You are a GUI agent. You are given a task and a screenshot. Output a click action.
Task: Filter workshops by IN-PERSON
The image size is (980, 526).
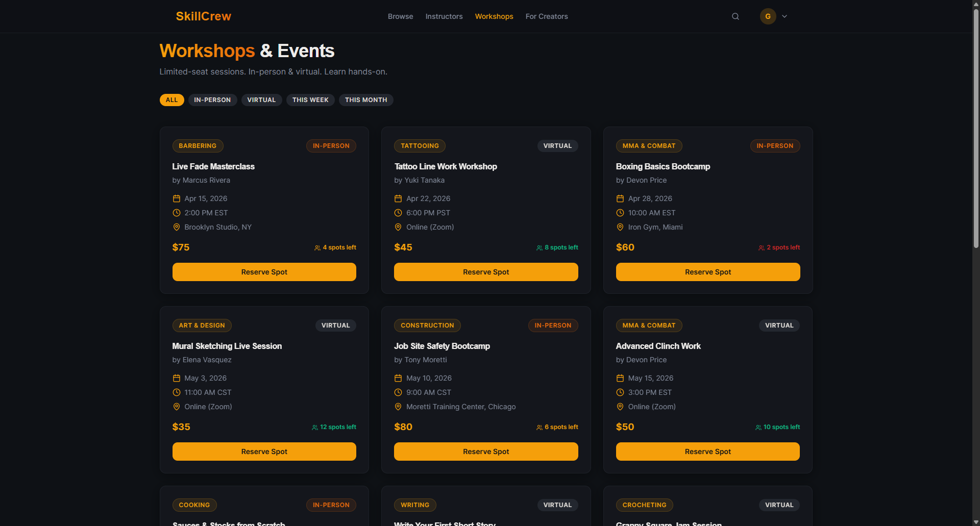point(212,100)
